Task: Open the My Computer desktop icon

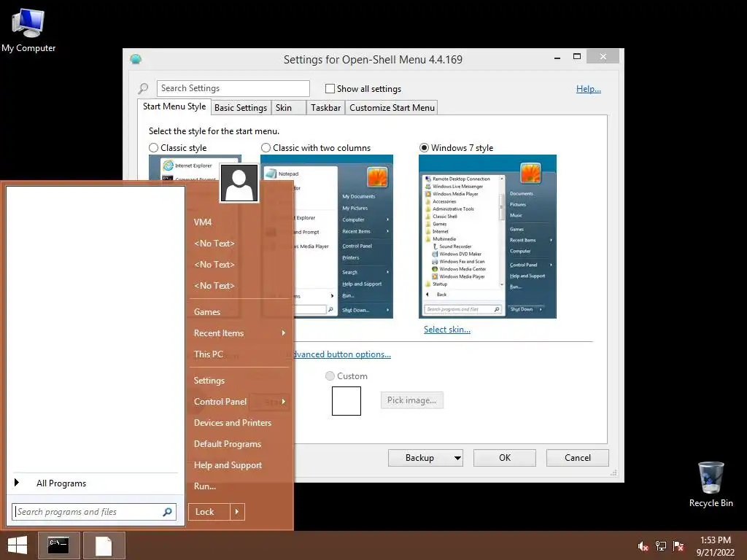Action: pyautogui.click(x=28, y=31)
